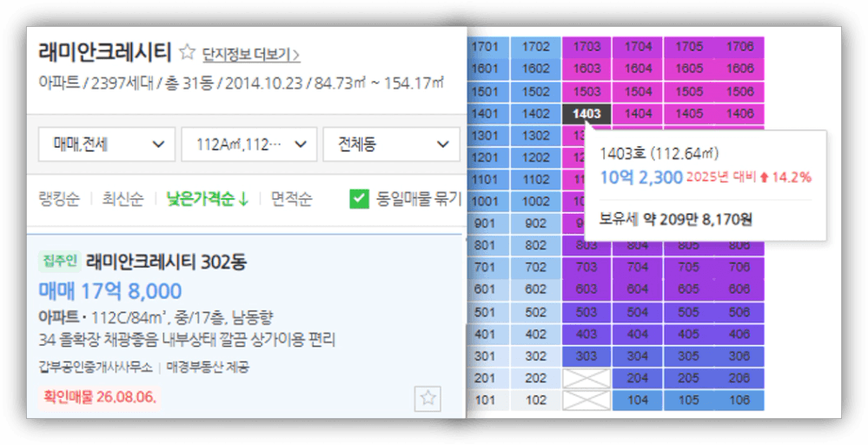This screenshot has width=868, height=445.
Task: Open the 래미안크레시티 302동 listing title
Action: 166,262
